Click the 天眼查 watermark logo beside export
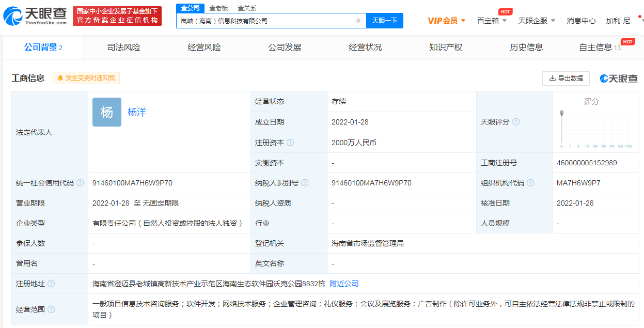The height and width of the screenshot is (328, 644). [x=619, y=79]
